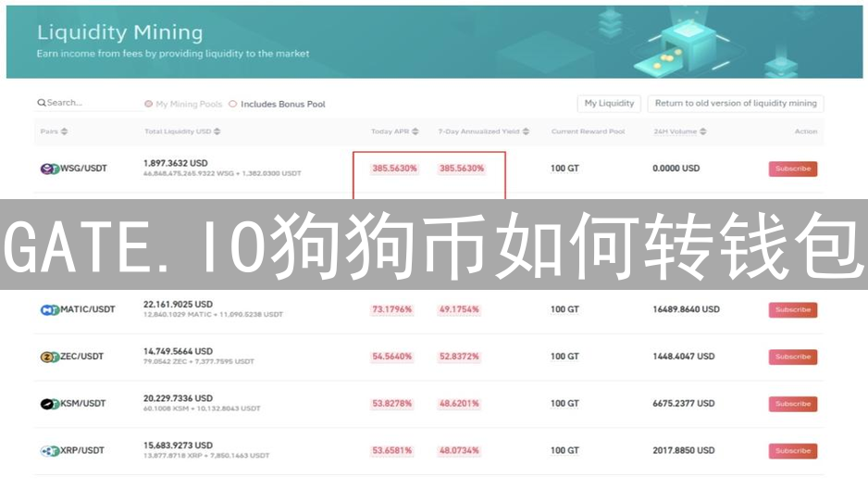Sort by 7-Day Annualized Yield arrows
Image resolution: width=868 pixels, height=489 pixels.
point(526,132)
